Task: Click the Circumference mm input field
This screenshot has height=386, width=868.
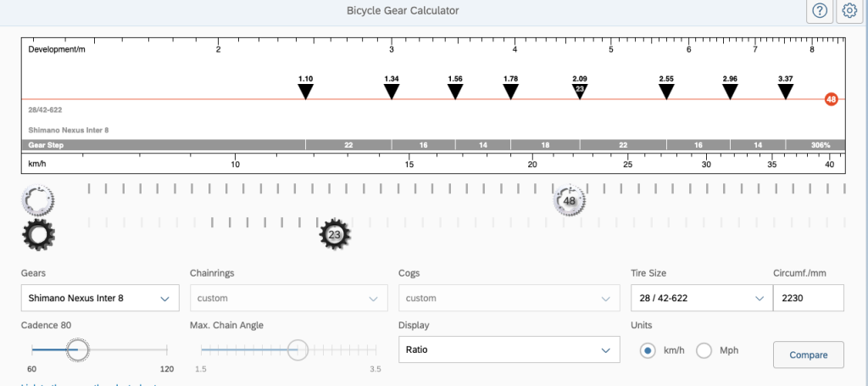Action: (808, 299)
